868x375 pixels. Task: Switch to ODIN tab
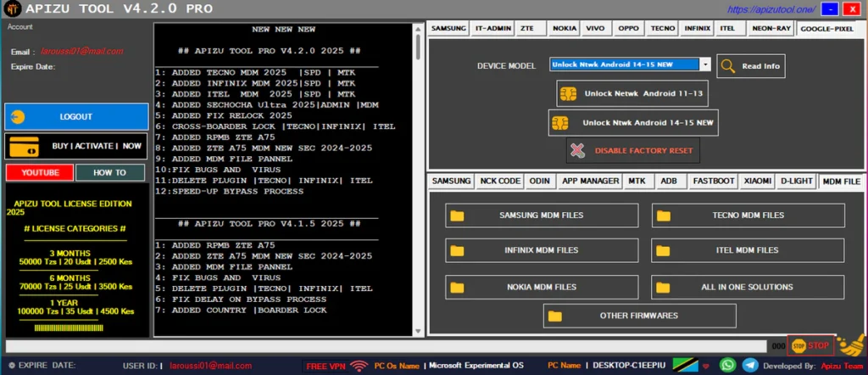[539, 181]
